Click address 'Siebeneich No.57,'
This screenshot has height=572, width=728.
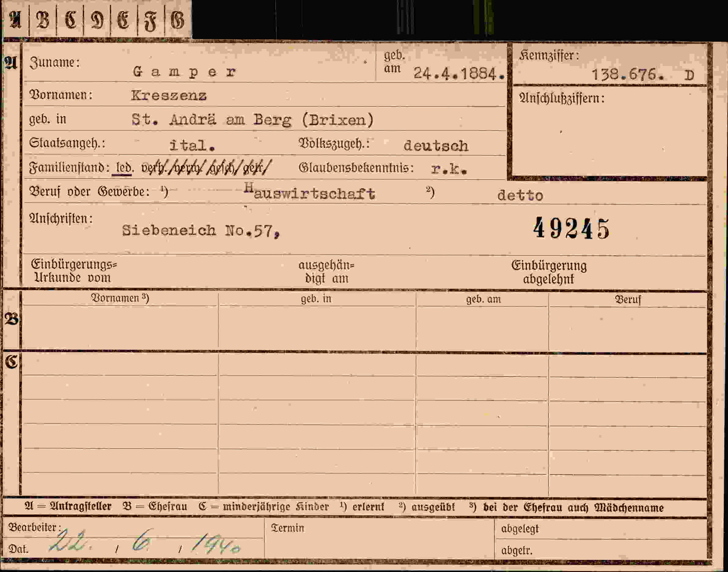201,231
